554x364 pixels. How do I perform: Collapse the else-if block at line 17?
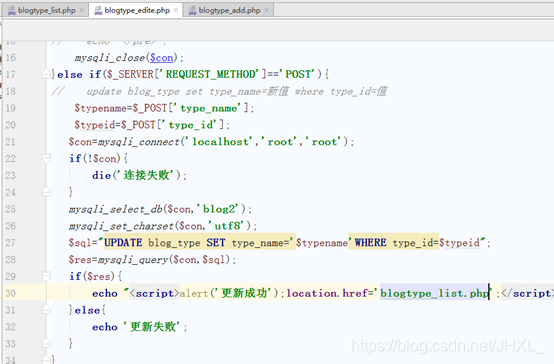(46, 74)
